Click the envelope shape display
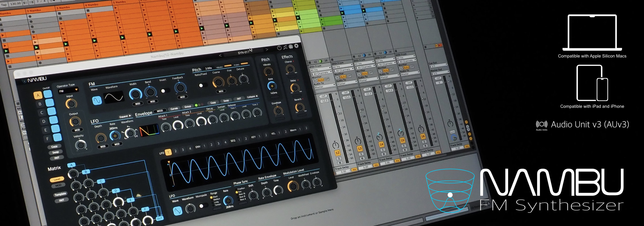Image resolution: width=644 pixels, height=226 pixels. click(x=149, y=131)
